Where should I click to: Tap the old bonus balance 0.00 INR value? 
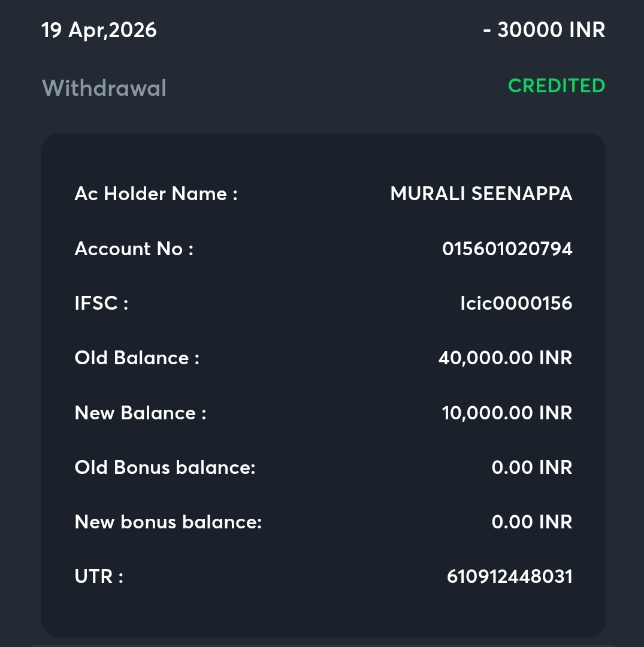(x=531, y=467)
